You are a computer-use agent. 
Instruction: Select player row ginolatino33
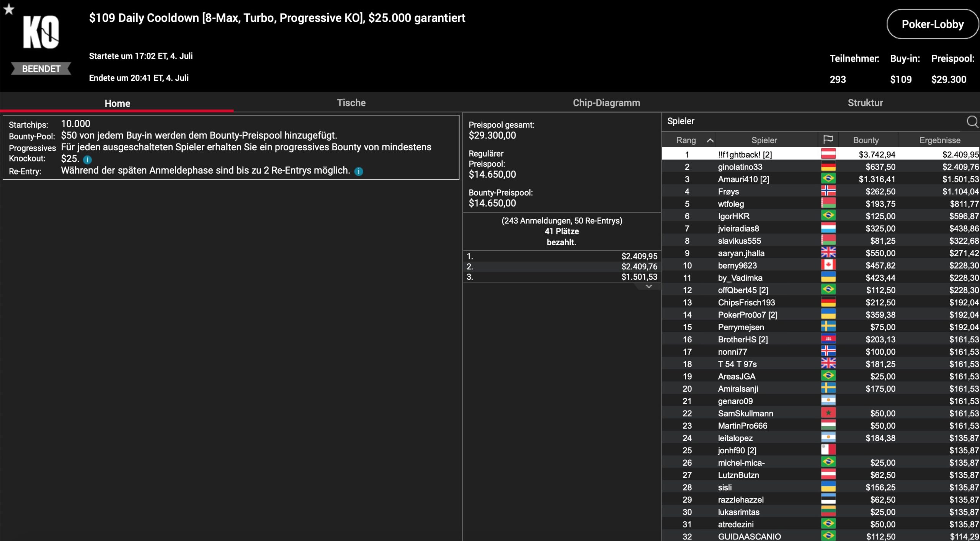click(x=740, y=167)
